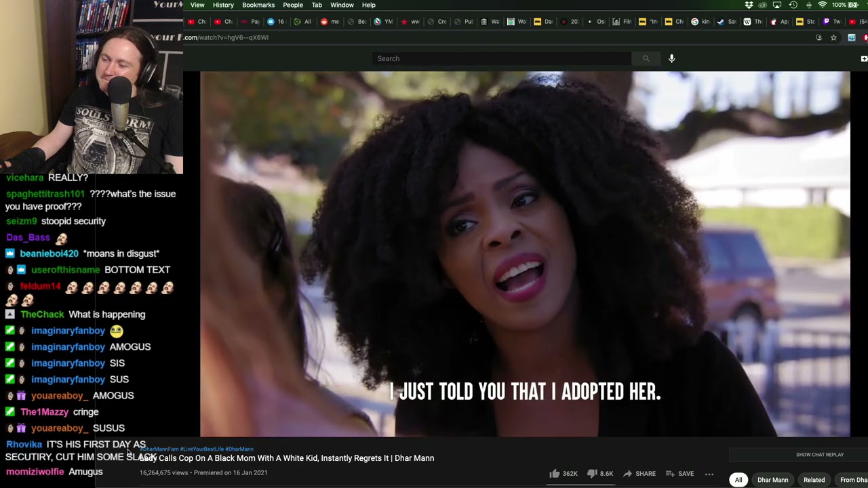
Task: Switch to the Google 'kin' browser tab
Action: click(x=701, y=22)
